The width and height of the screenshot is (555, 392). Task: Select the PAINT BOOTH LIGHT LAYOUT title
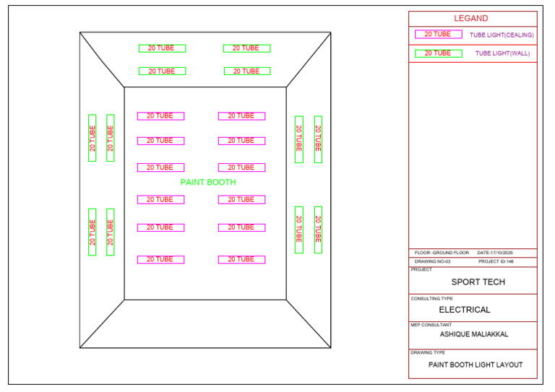click(x=476, y=365)
